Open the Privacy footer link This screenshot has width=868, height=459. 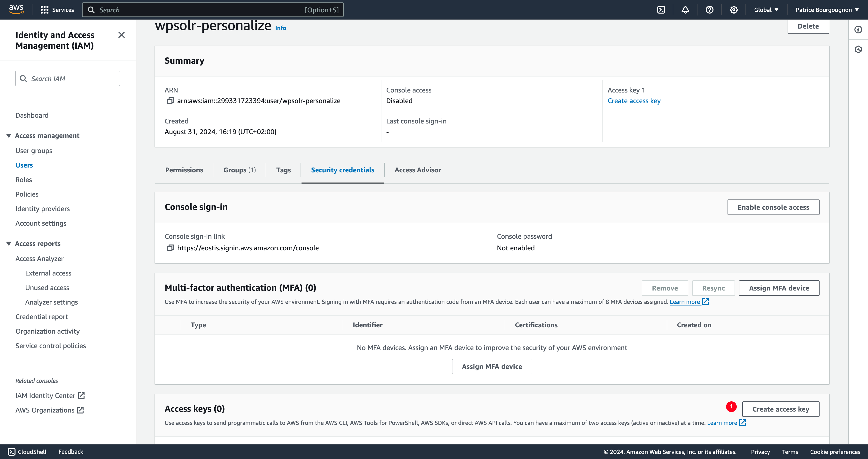(x=760, y=451)
